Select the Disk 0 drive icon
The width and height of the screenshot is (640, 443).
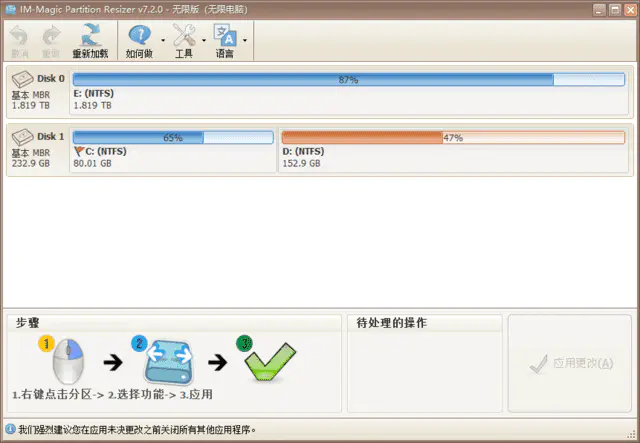coord(22,80)
